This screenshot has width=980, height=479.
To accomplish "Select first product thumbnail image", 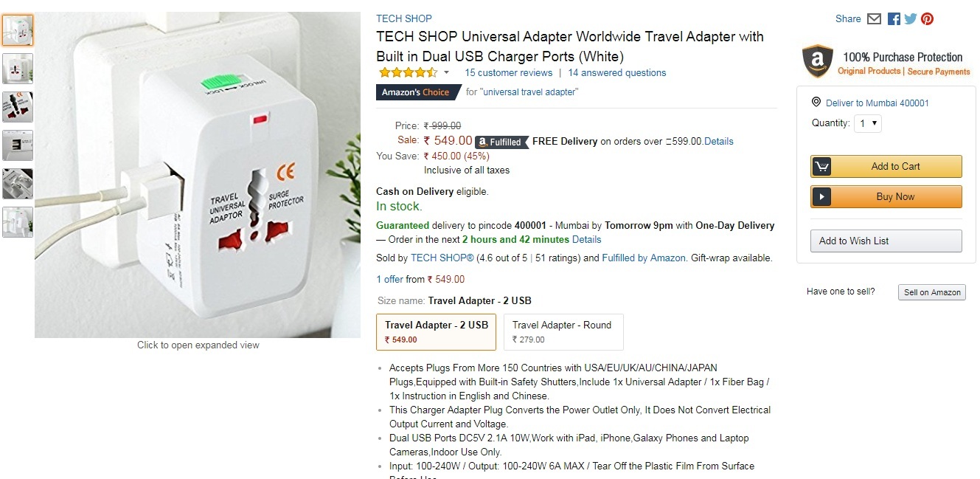I will [18, 30].
